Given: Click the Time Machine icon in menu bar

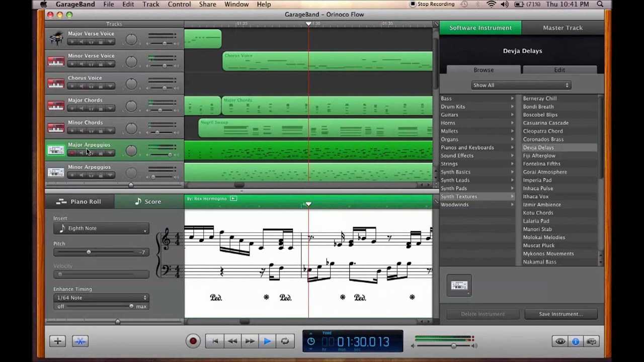Looking at the screenshot, I should click(464, 5).
